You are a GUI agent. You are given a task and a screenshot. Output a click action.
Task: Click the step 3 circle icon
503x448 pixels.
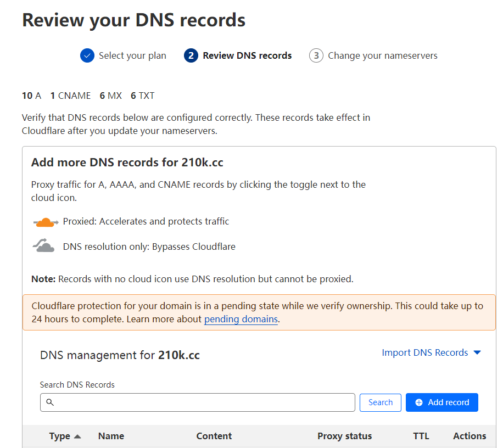(x=316, y=55)
